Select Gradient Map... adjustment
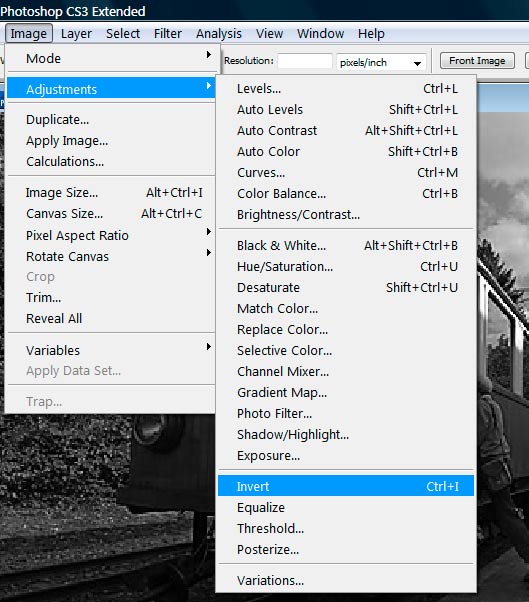 pyautogui.click(x=346, y=392)
